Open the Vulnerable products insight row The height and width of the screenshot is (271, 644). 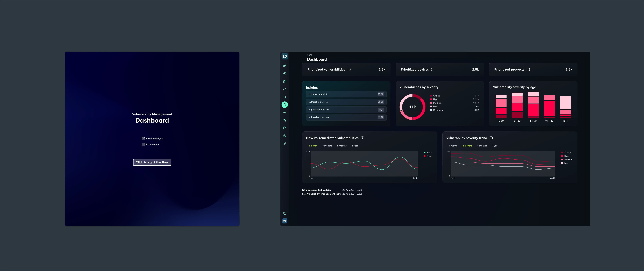[x=346, y=117]
